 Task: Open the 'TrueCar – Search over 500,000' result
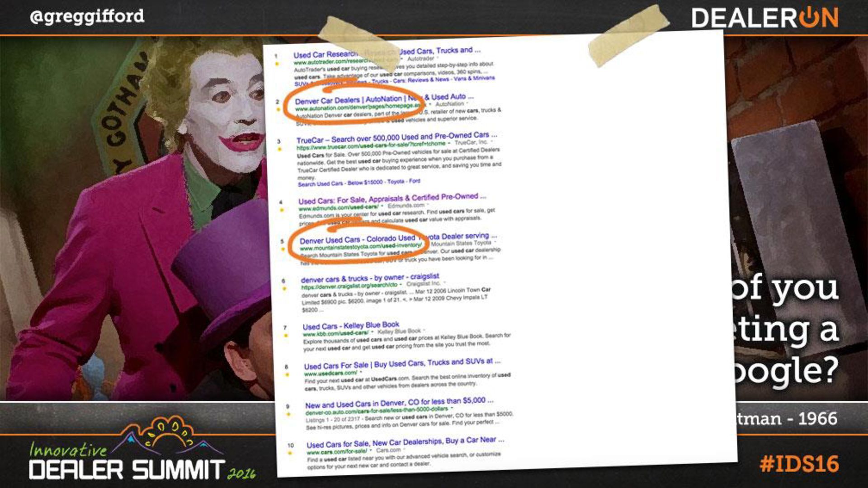[396, 137]
